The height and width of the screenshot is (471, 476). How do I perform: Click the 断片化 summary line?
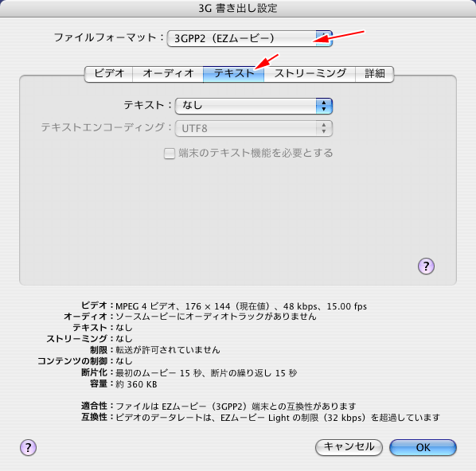189,372
